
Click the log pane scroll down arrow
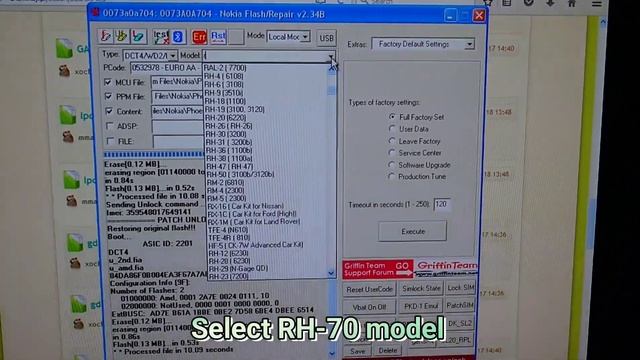(331, 353)
